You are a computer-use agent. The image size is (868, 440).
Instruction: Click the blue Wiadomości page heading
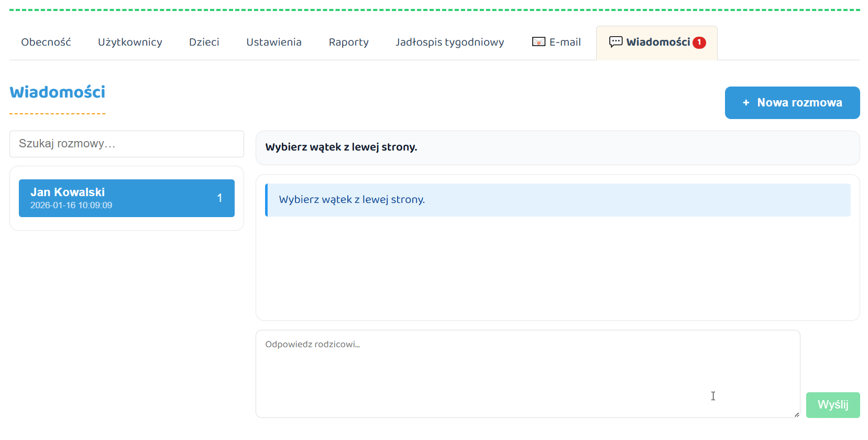coord(58,92)
